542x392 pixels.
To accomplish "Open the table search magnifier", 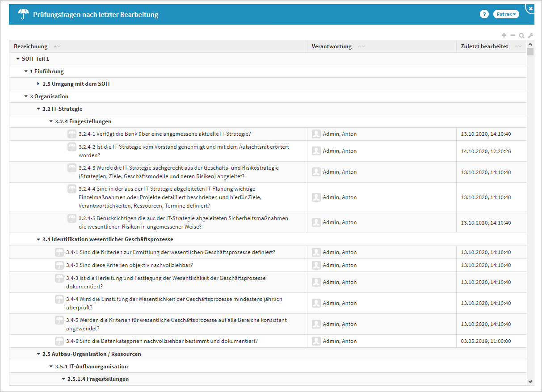I will [x=521, y=35].
